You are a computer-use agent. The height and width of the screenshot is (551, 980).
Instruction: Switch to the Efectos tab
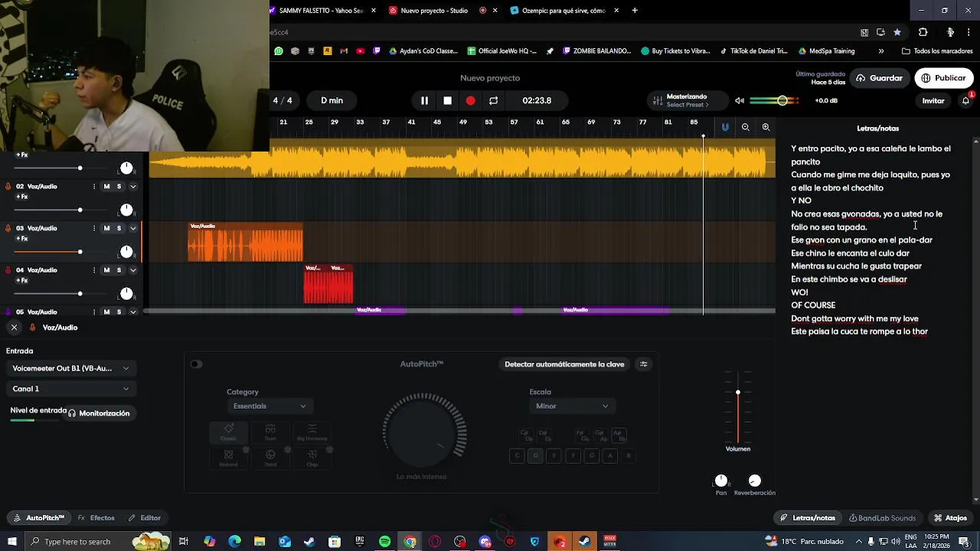96,518
